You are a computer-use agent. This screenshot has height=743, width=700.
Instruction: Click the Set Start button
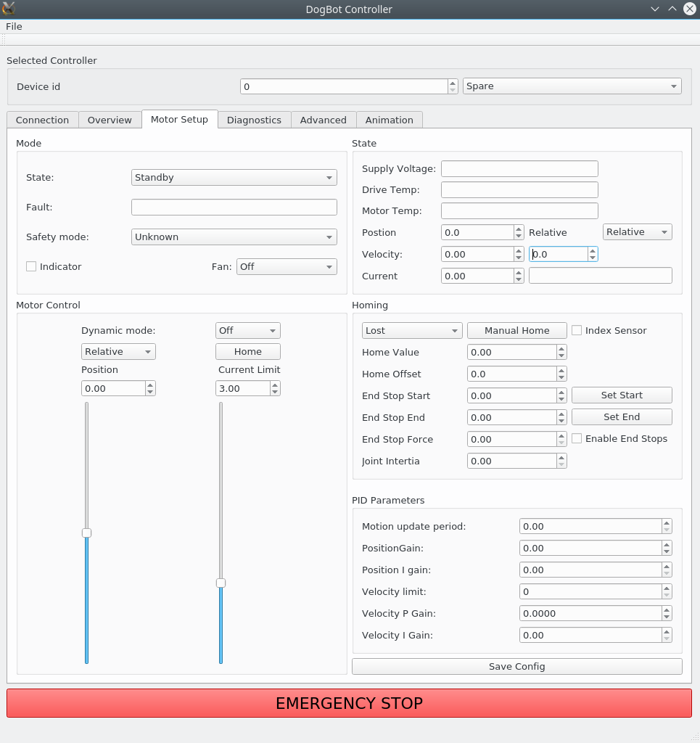[x=622, y=395]
